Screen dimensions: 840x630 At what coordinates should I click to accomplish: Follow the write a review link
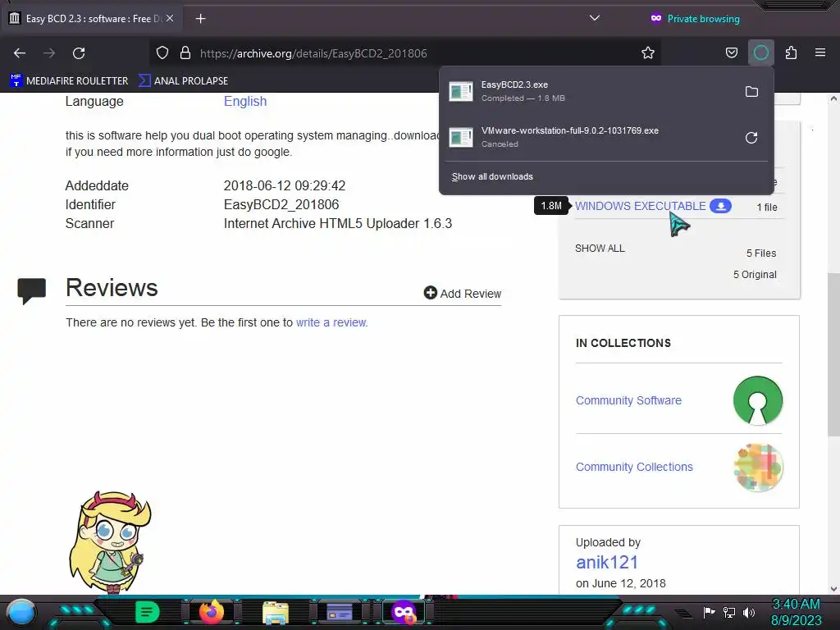click(x=331, y=322)
